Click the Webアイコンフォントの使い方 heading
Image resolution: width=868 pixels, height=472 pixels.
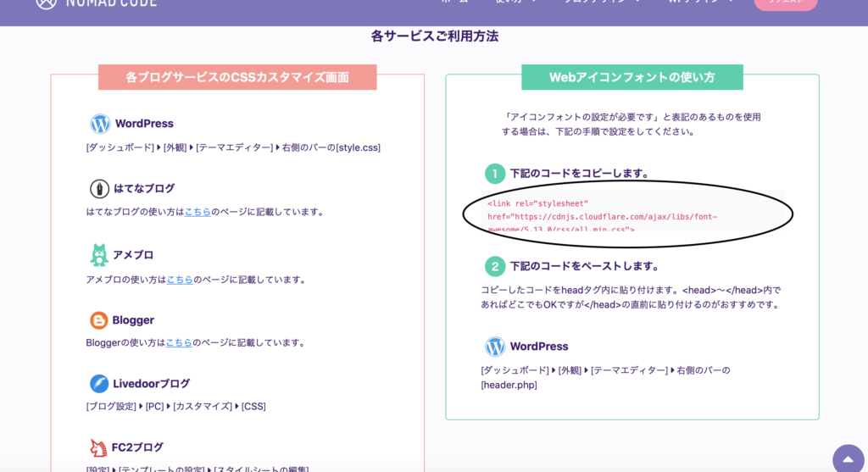coord(632,77)
